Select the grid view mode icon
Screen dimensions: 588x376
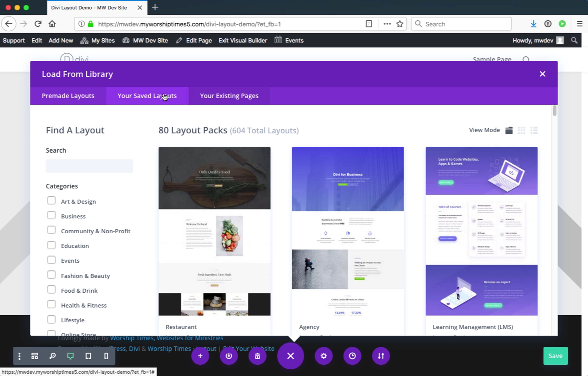click(x=521, y=130)
